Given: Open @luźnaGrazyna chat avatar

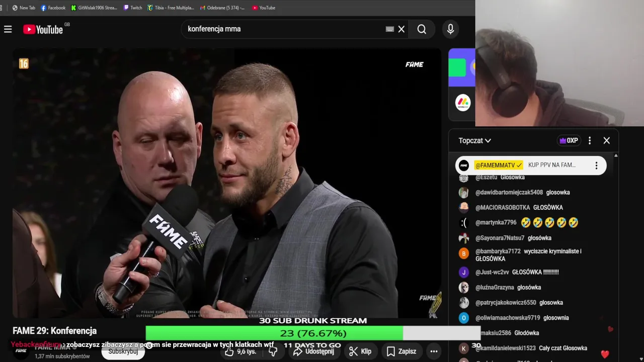Looking at the screenshot, I should point(464,288).
